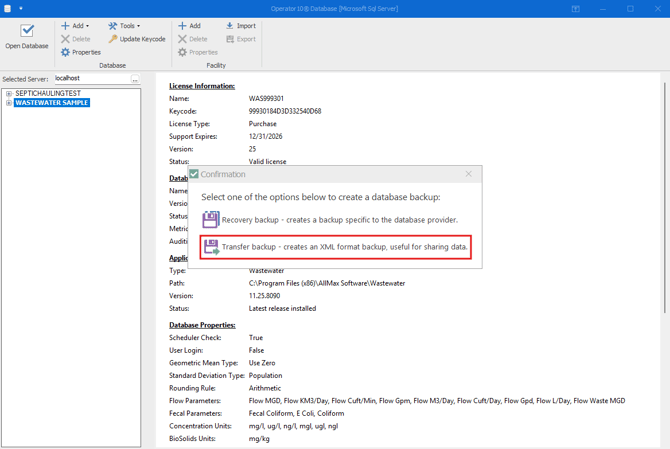Click Update Keycode key icon

pyautogui.click(x=113, y=39)
